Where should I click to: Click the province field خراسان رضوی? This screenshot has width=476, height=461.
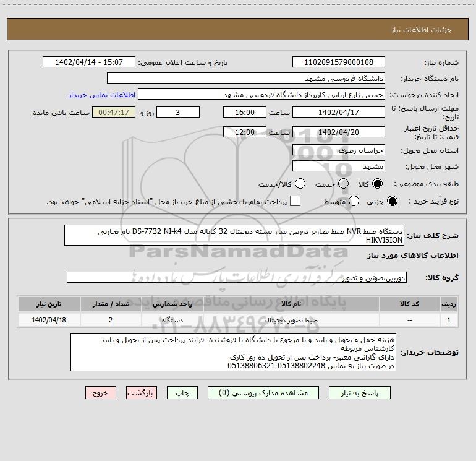point(339,150)
